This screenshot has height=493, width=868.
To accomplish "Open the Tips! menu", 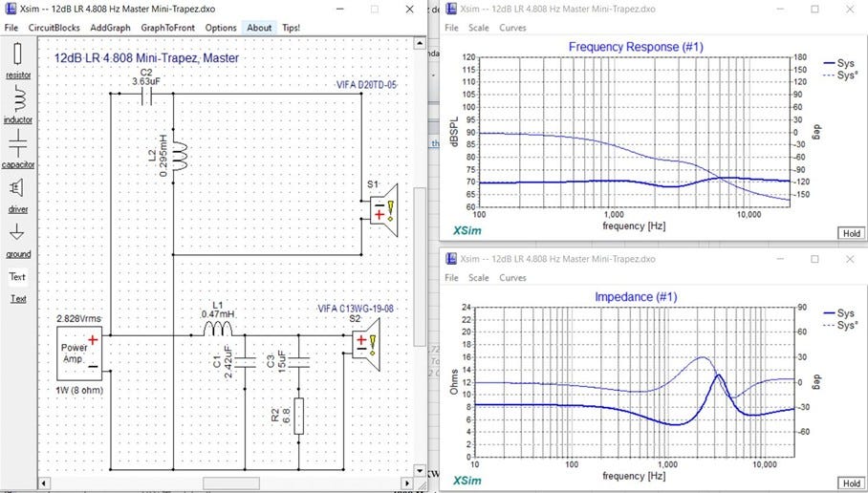I will 292,28.
